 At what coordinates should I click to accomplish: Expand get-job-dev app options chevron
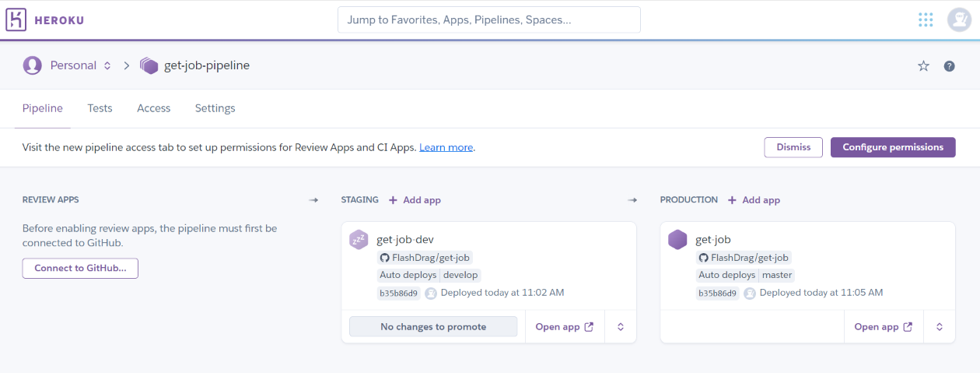pos(621,327)
